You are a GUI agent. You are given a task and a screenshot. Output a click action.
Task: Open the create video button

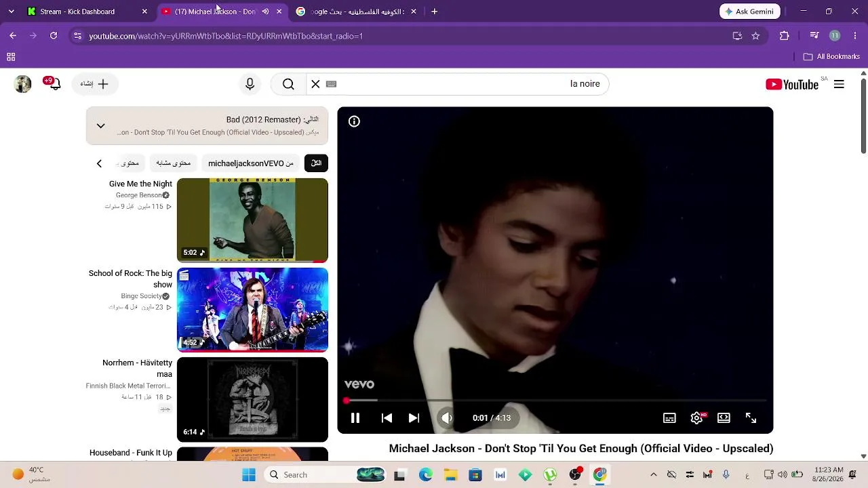click(x=94, y=84)
